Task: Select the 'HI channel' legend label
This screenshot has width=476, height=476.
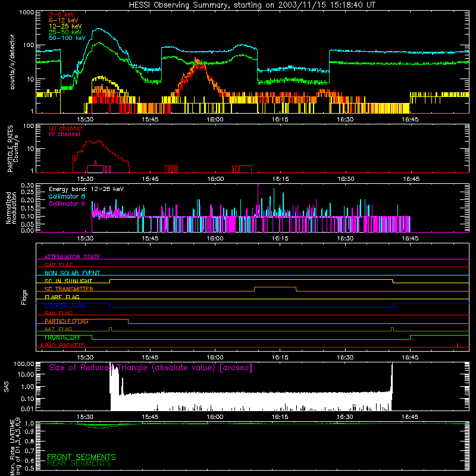Action: click(64, 134)
